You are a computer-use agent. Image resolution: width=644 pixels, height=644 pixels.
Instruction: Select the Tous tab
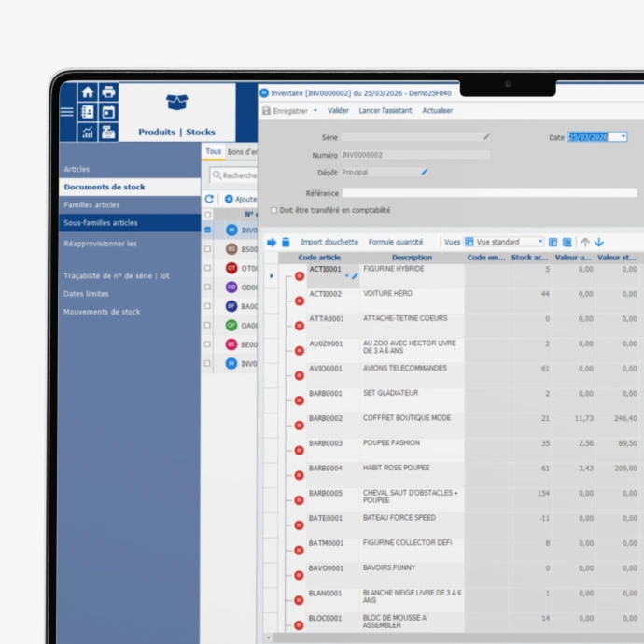(214, 151)
